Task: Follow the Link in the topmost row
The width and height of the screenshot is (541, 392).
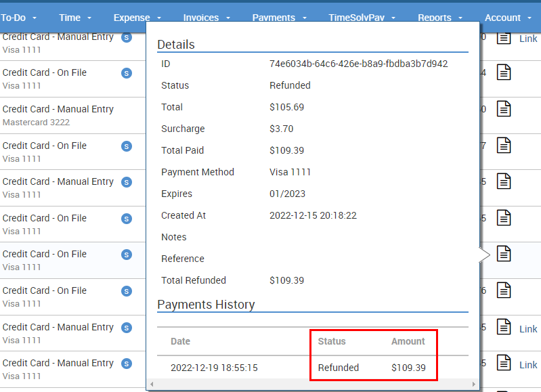Action: (528, 39)
